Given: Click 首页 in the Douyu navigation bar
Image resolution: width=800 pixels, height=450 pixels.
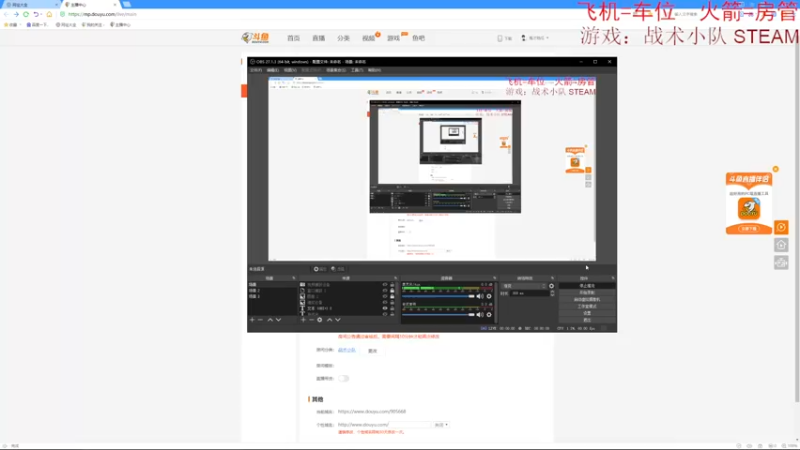Looking at the screenshot, I should pyautogui.click(x=293, y=38).
